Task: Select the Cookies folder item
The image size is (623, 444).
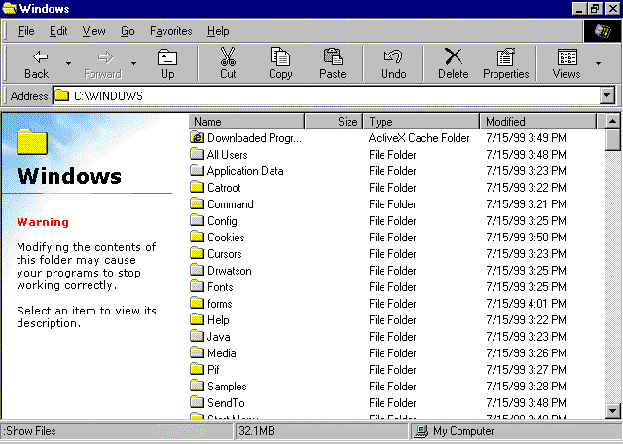Action: coord(224,237)
